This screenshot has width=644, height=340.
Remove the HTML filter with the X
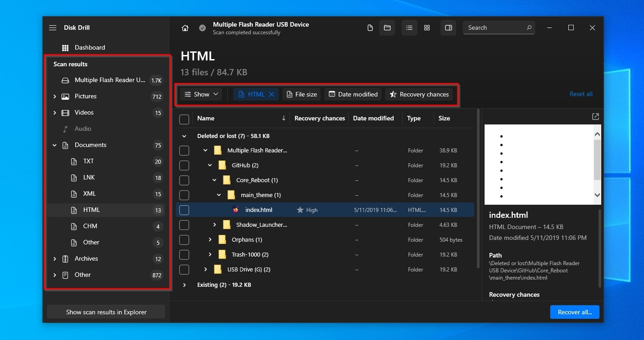click(x=272, y=94)
